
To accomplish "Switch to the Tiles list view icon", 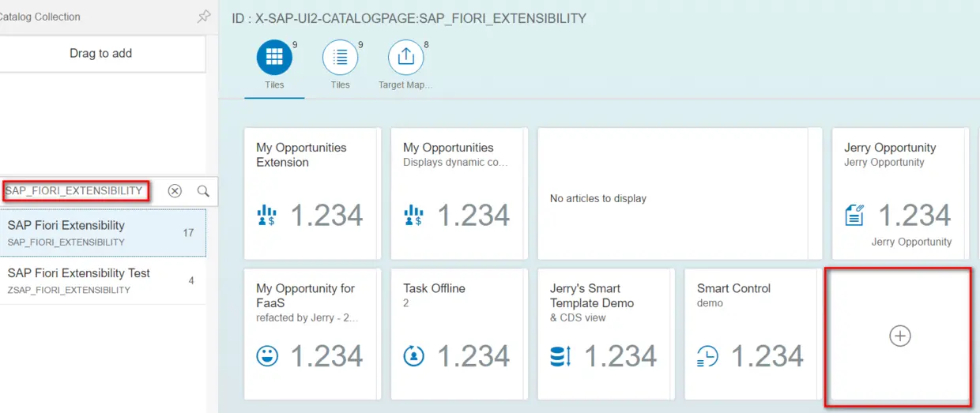I will pos(340,57).
